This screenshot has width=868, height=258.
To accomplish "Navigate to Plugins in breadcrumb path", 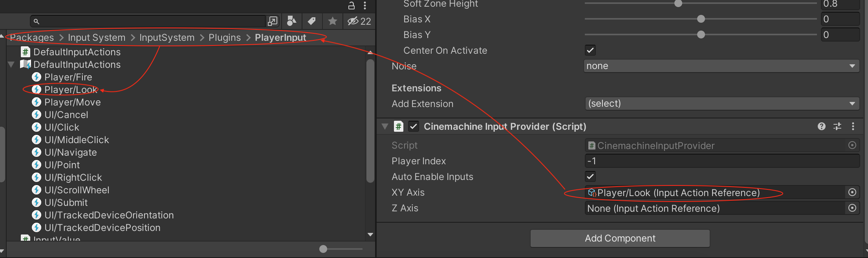I will pos(224,38).
